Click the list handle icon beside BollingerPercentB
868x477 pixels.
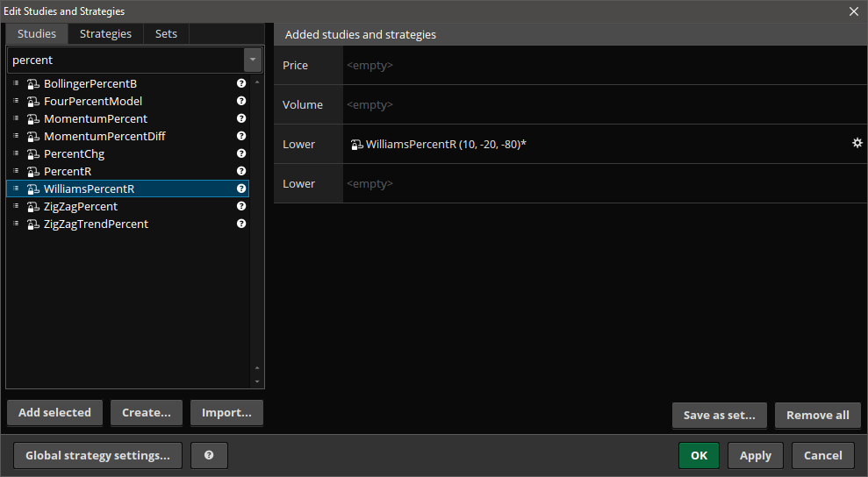pos(16,83)
